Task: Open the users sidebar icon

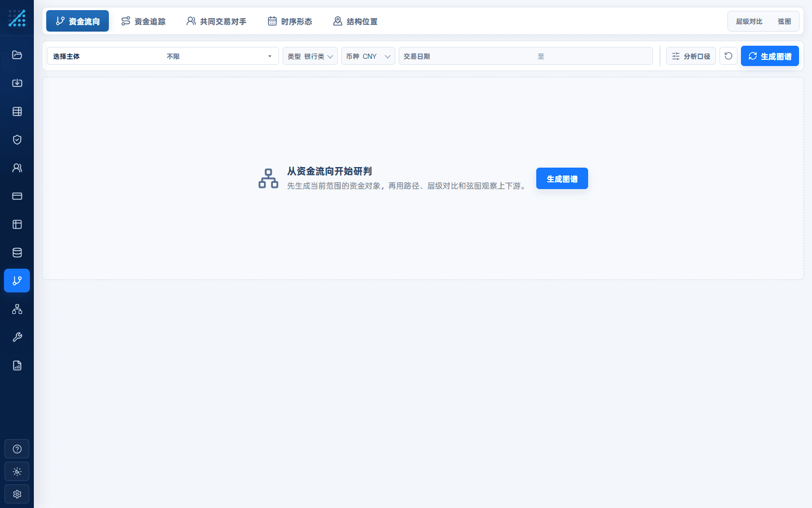Action: [17, 168]
